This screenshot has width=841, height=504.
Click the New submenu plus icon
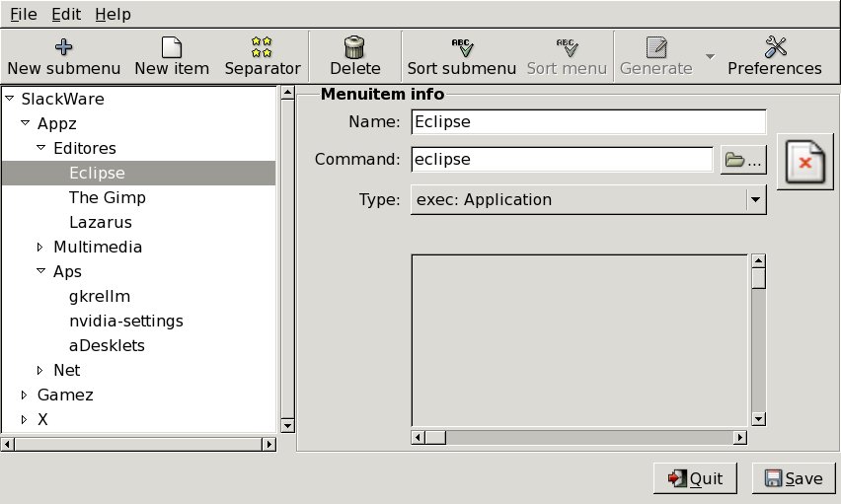(64, 47)
